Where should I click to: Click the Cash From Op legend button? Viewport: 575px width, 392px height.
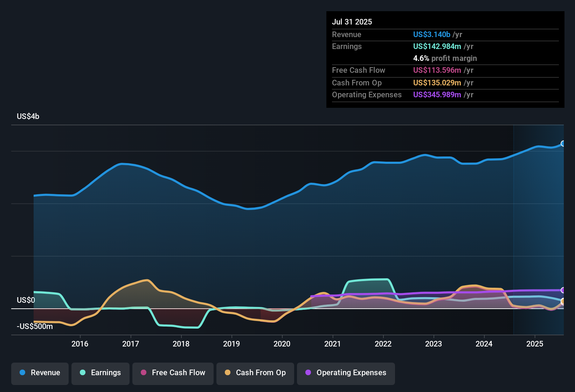[x=255, y=373]
